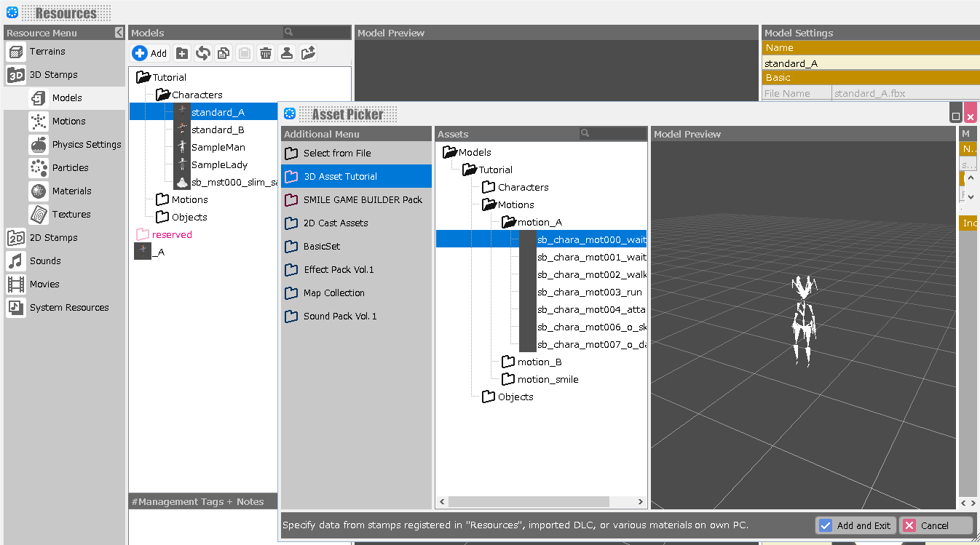The image size is (980, 545).
Task: Click the refresh arrows icon in Models toolbar
Action: pyautogui.click(x=203, y=53)
